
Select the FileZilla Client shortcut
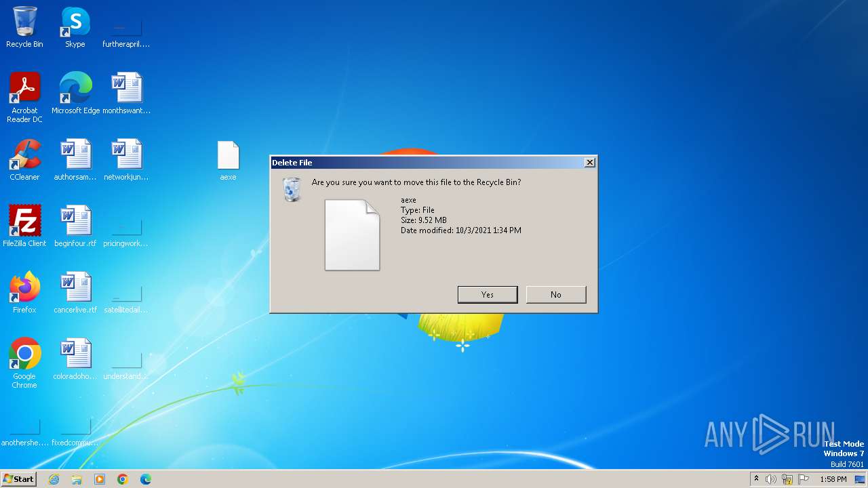point(24,226)
